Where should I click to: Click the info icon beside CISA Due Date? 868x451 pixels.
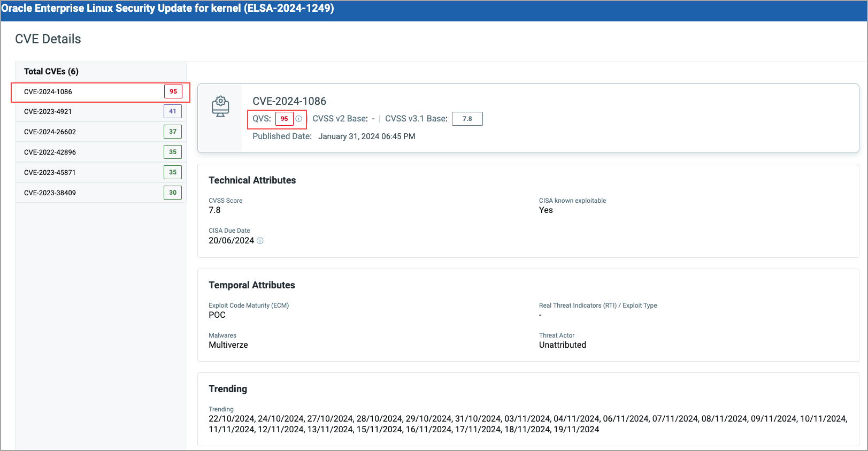260,241
